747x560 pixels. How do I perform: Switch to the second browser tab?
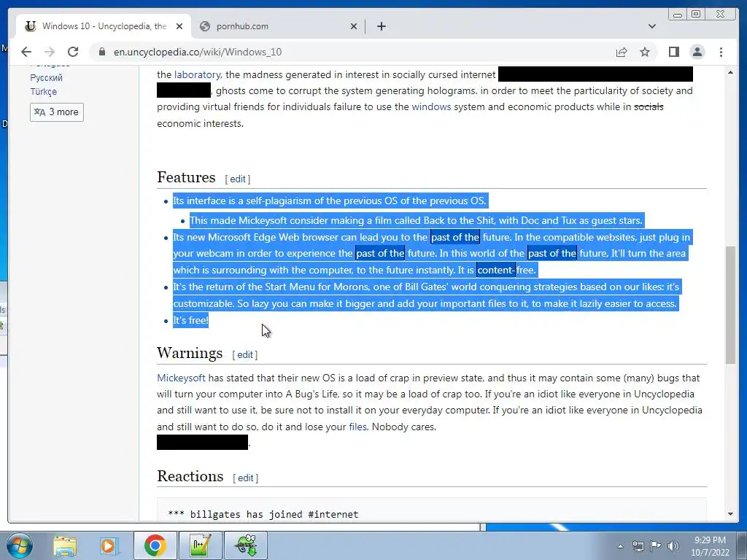pyautogui.click(x=278, y=26)
